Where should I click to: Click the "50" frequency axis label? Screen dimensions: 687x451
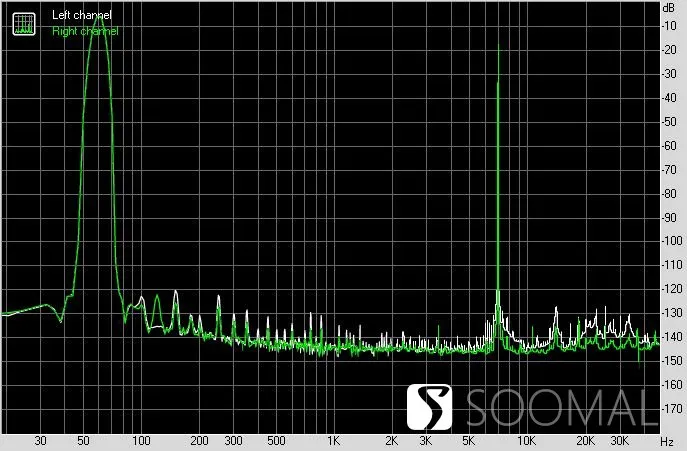(x=83, y=440)
